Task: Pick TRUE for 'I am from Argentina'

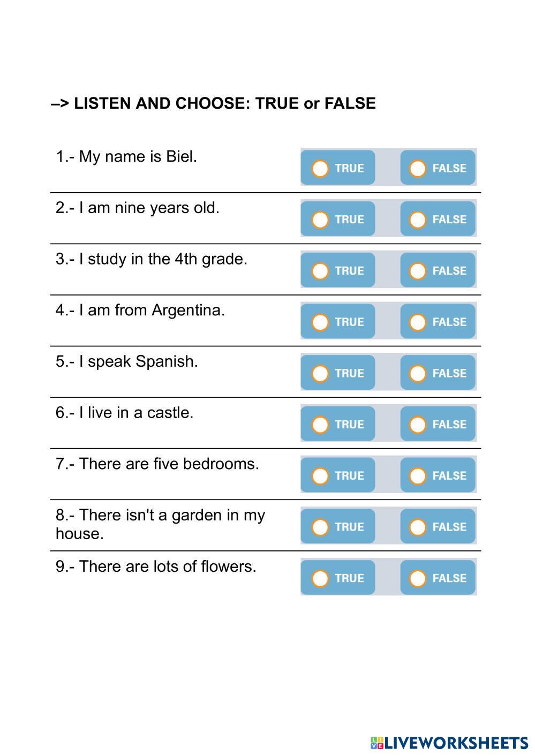Action: click(320, 322)
